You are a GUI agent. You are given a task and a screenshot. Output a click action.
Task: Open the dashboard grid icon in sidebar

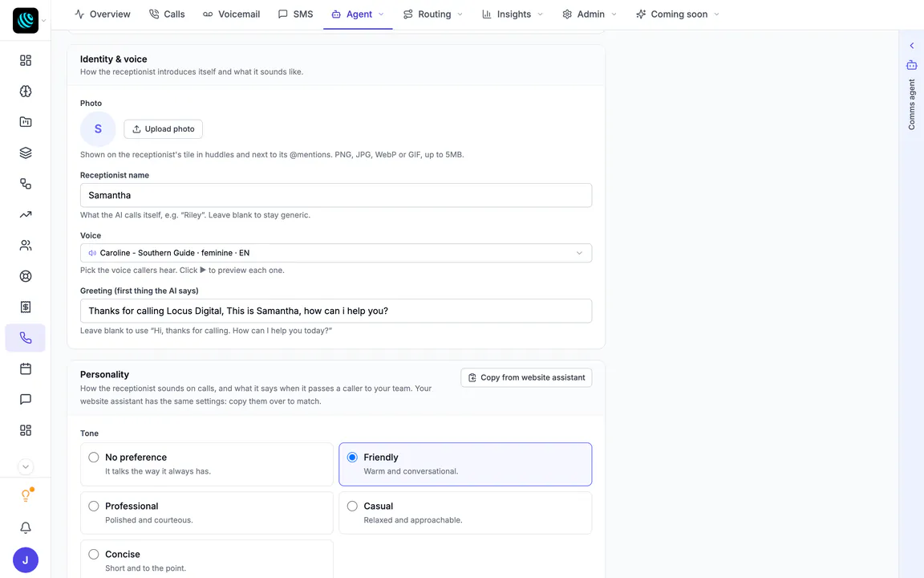click(26, 61)
